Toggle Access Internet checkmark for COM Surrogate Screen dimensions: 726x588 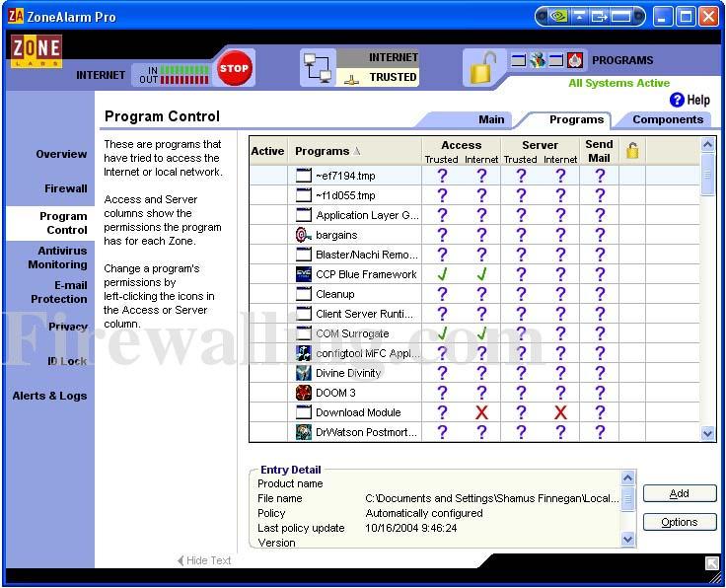pos(481,333)
